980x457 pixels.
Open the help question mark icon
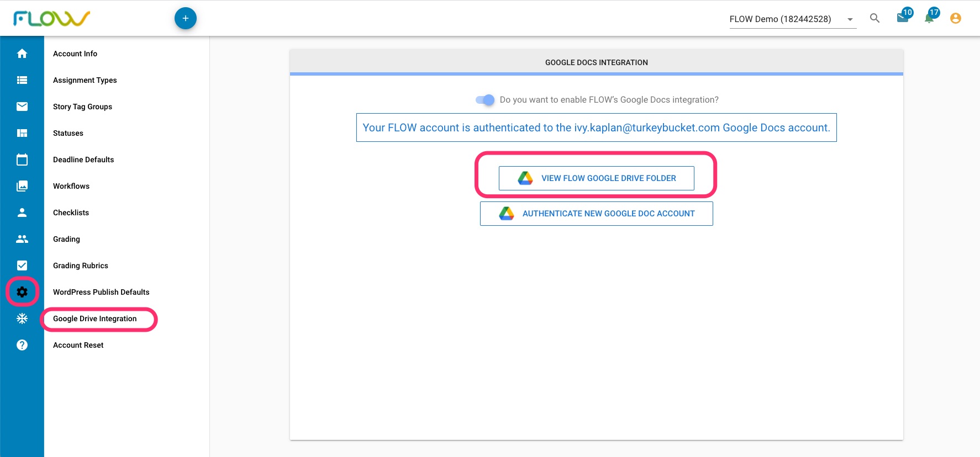[x=22, y=345]
